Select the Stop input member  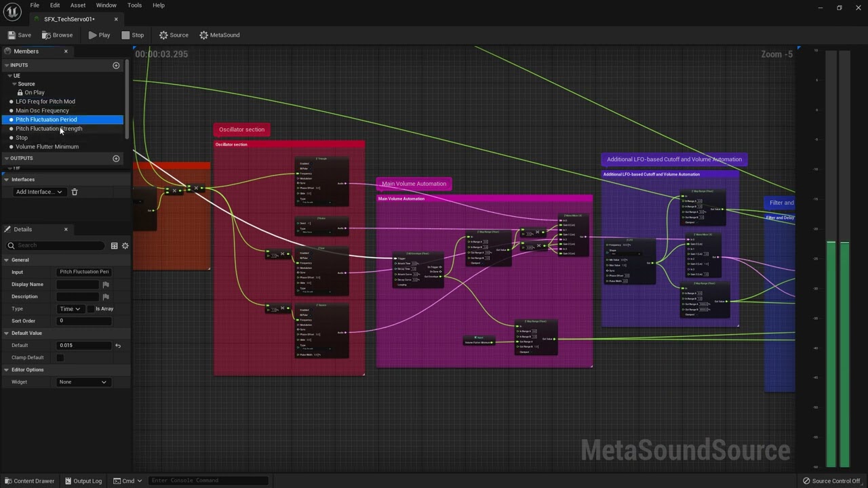tap(22, 138)
